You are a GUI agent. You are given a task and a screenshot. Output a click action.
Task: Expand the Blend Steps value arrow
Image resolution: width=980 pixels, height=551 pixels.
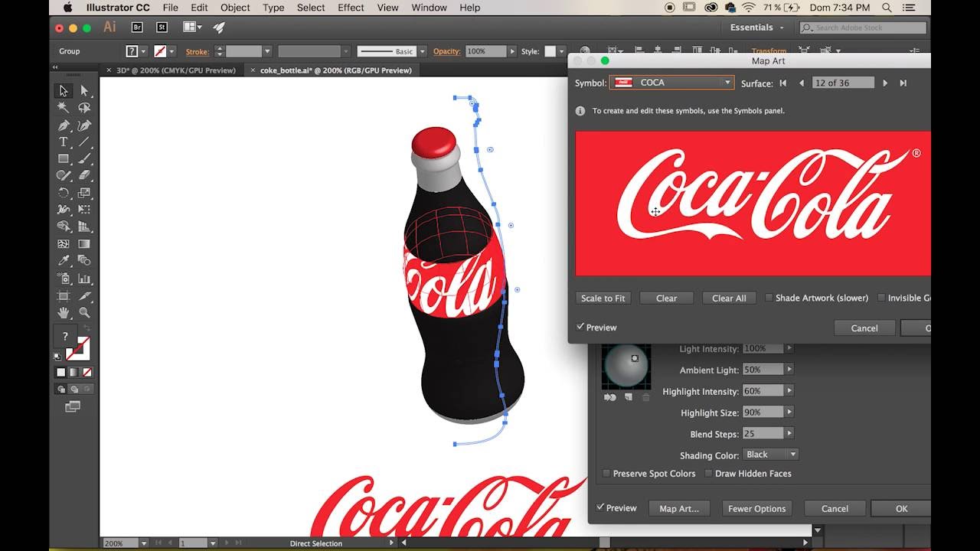point(789,434)
